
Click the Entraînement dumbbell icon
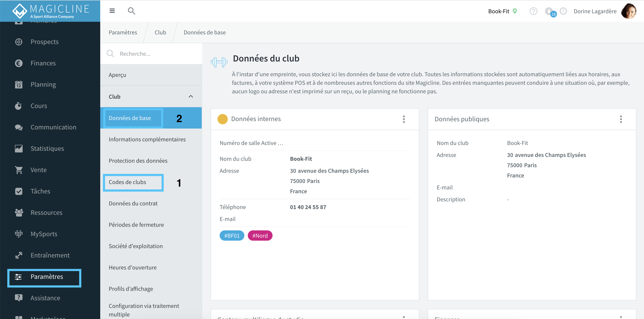[19, 255]
